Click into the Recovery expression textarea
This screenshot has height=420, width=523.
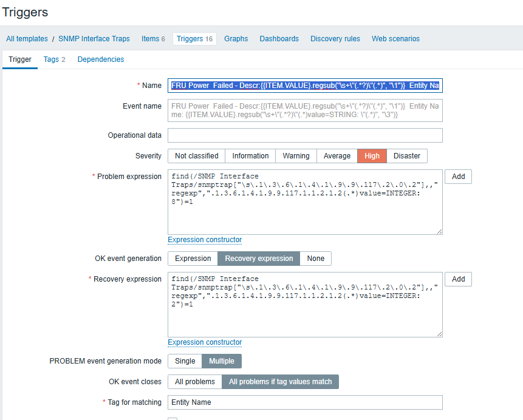(305, 305)
